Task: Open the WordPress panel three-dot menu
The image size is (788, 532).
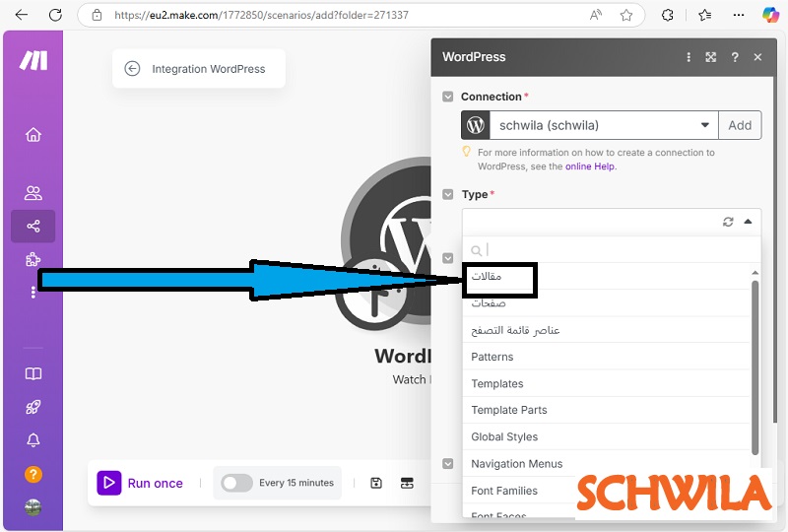Action: [x=689, y=57]
